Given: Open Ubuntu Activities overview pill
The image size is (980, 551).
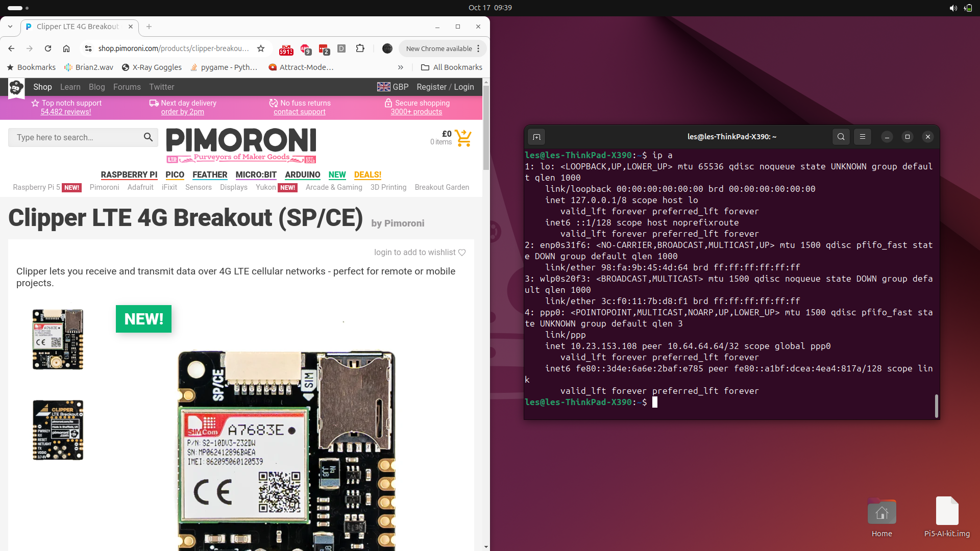Looking at the screenshot, I should point(18,8).
